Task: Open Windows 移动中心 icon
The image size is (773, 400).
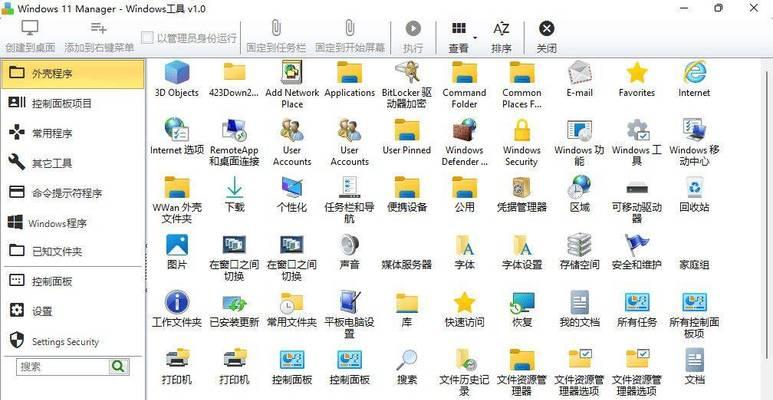Action: coord(694,130)
